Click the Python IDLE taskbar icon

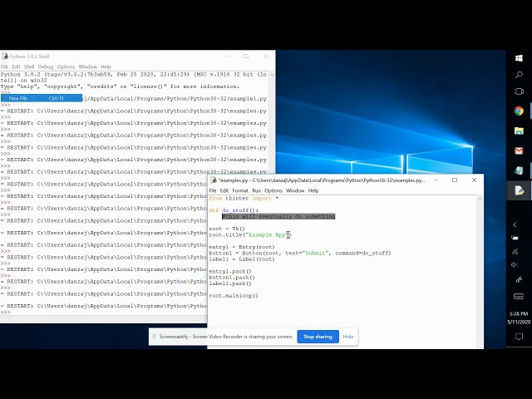click(x=519, y=190)
